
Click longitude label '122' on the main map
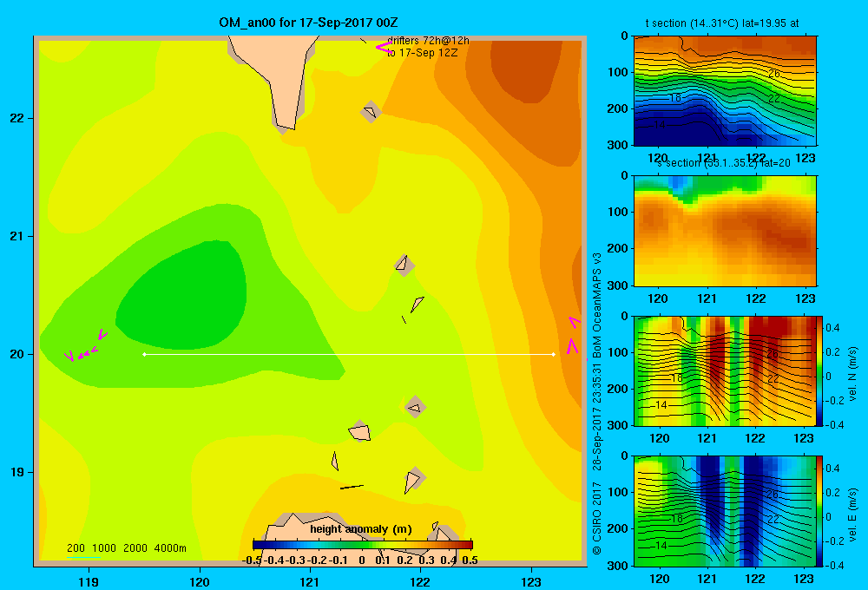420,581
